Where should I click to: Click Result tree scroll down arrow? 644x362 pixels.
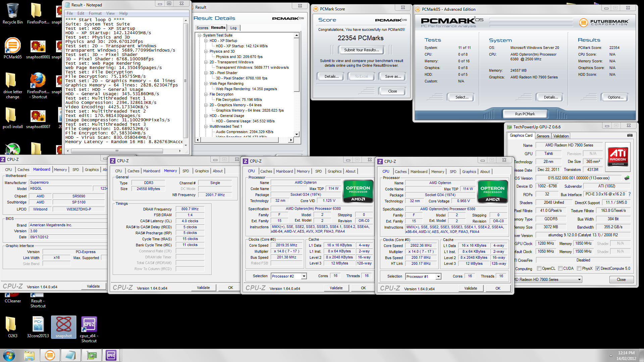pos(297,134)
